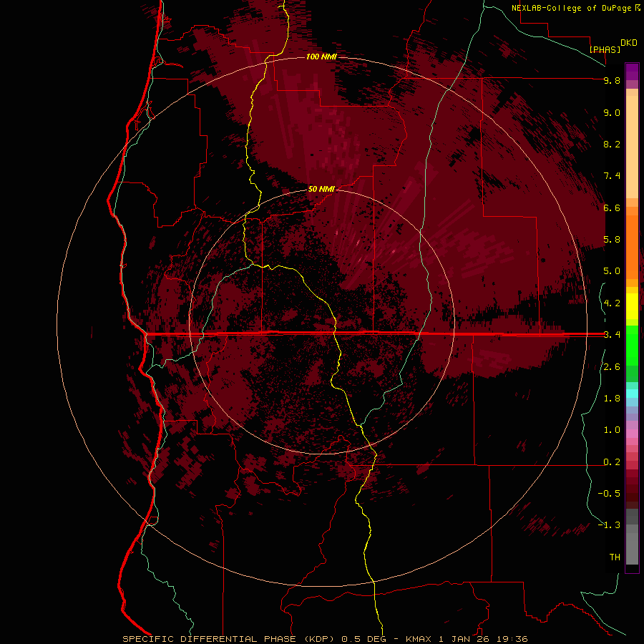
Task: Click the 4.2 scale value
Action: click(612, 303)
